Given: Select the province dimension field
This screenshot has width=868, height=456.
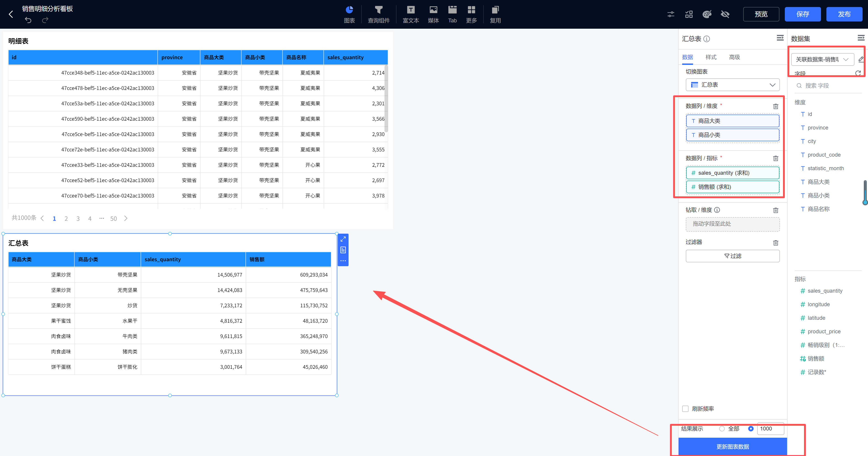Looking at the screenshot, I should pos(817,128).
